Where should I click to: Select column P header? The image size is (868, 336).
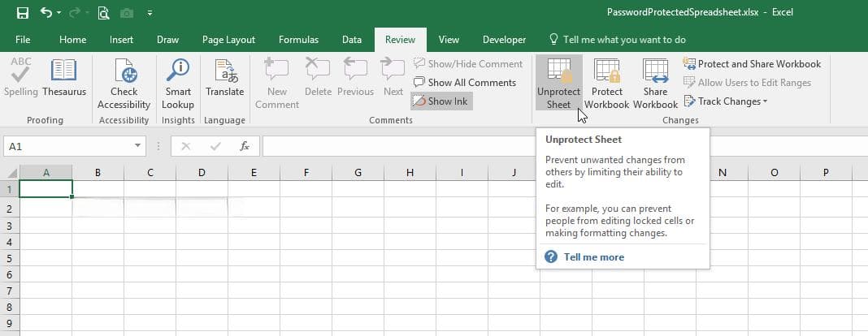tap(826, 172)
